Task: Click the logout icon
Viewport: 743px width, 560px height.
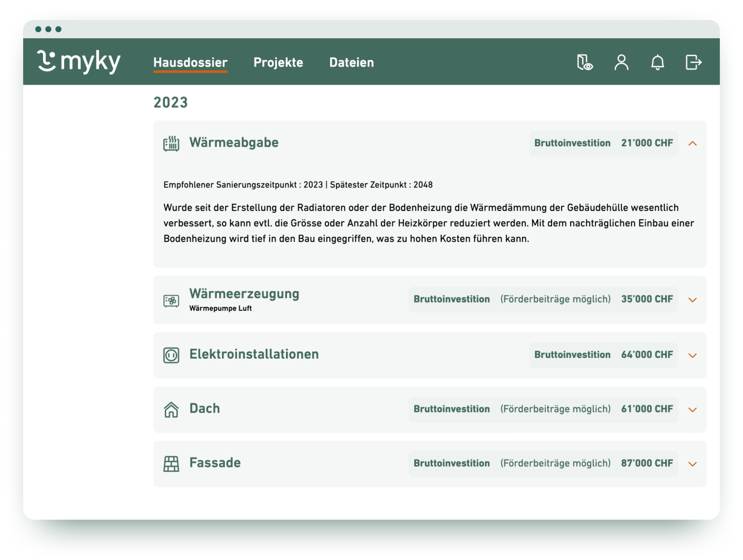Action: click(693, 63)
